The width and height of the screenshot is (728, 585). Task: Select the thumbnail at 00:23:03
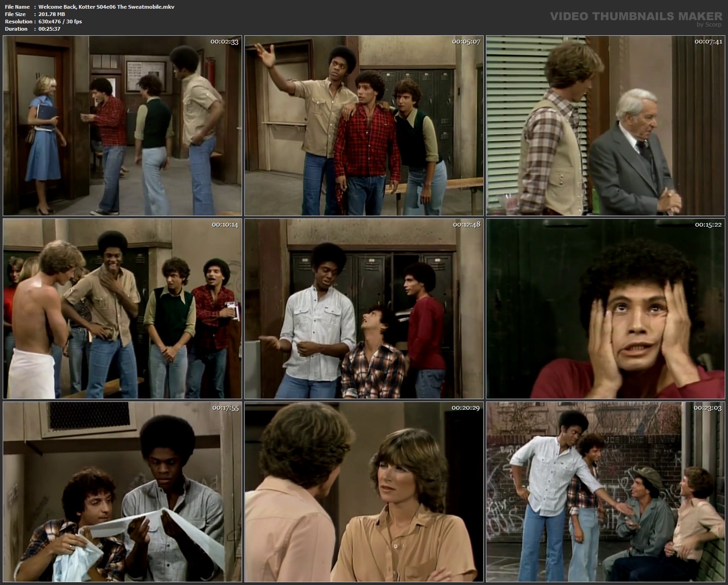pyautogui.click(x=605, y=492)
